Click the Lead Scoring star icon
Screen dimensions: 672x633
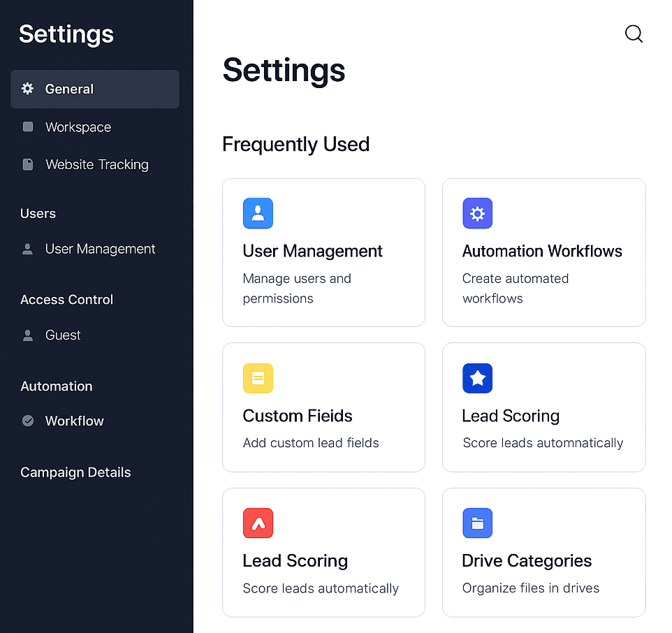(x=477, y=378)
